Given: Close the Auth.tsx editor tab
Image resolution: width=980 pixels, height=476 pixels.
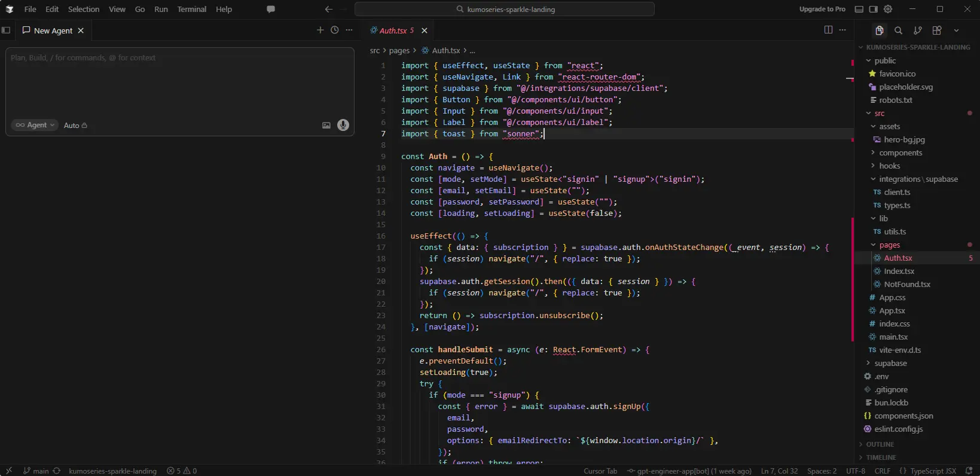Looking at the screenshot, I should (x=425, y=30).
